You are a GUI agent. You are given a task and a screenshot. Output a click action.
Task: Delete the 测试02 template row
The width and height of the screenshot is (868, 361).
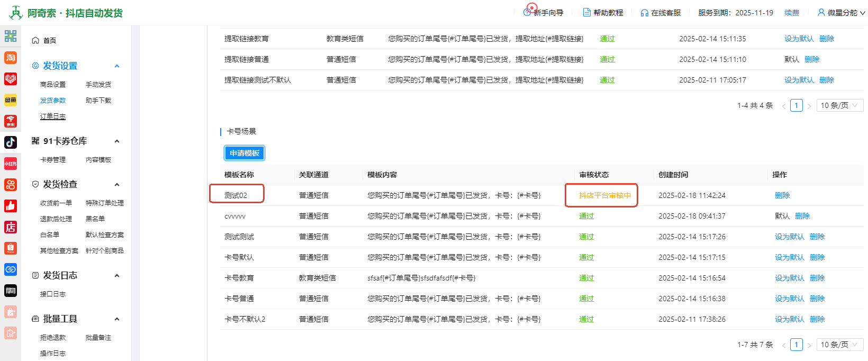coord(782,195)
